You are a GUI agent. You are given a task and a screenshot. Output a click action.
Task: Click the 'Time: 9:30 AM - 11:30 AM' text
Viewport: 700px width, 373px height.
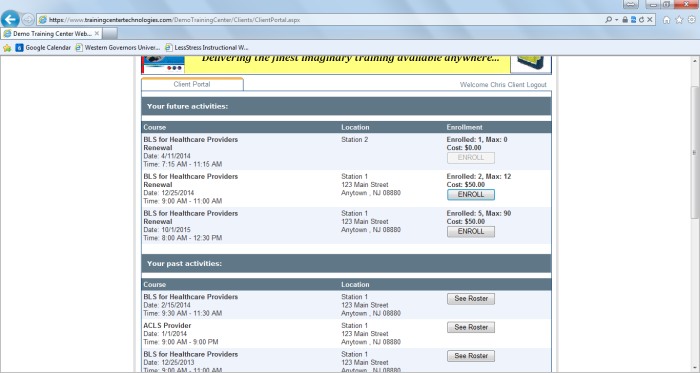183,313
